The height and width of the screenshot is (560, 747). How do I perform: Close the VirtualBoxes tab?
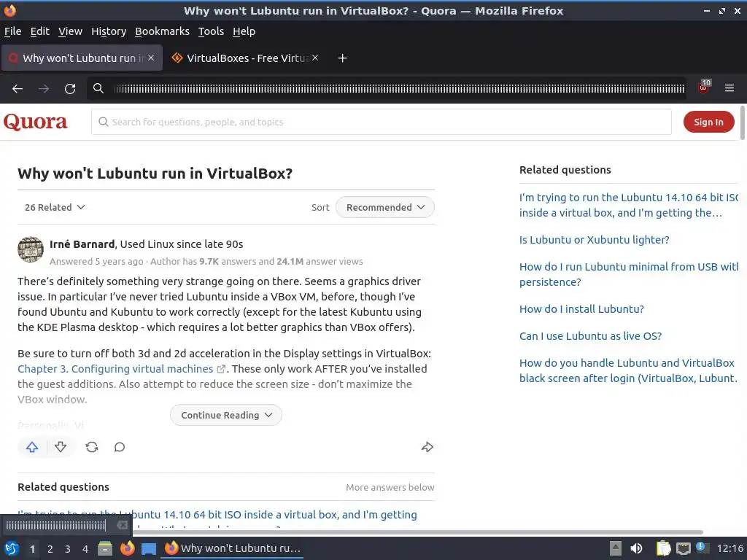tap(315, 58)
